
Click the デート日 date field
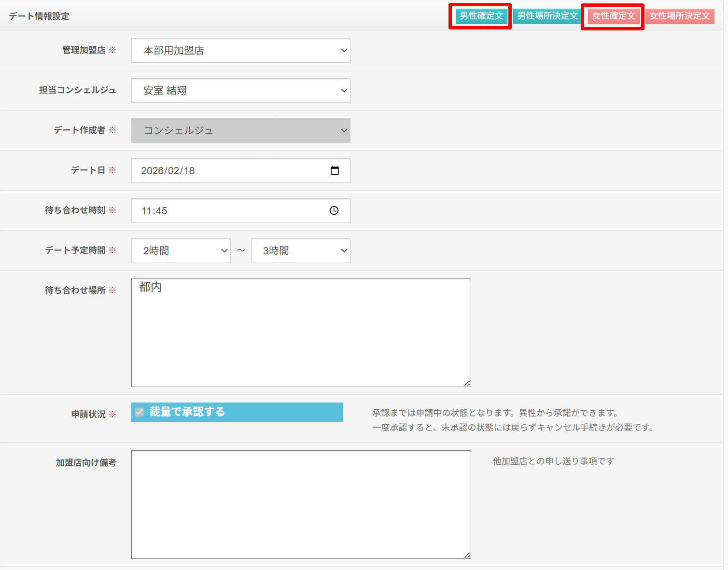(x=227, y=171)
